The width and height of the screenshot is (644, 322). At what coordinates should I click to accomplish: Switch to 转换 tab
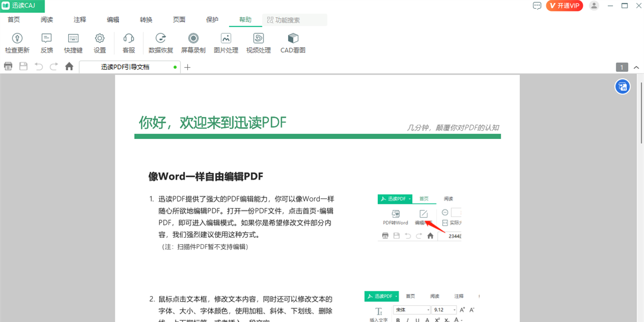point(146,20)
